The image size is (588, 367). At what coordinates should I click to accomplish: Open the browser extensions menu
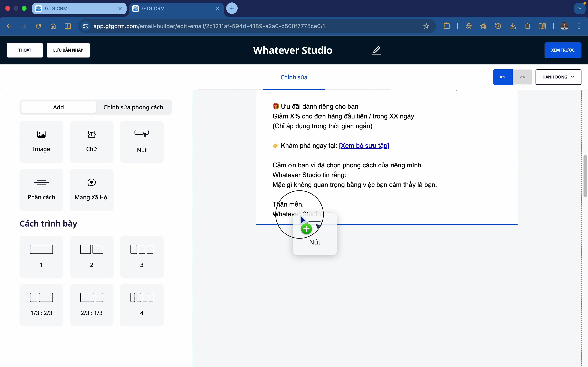pyautogui.click(x=447, y=26)
